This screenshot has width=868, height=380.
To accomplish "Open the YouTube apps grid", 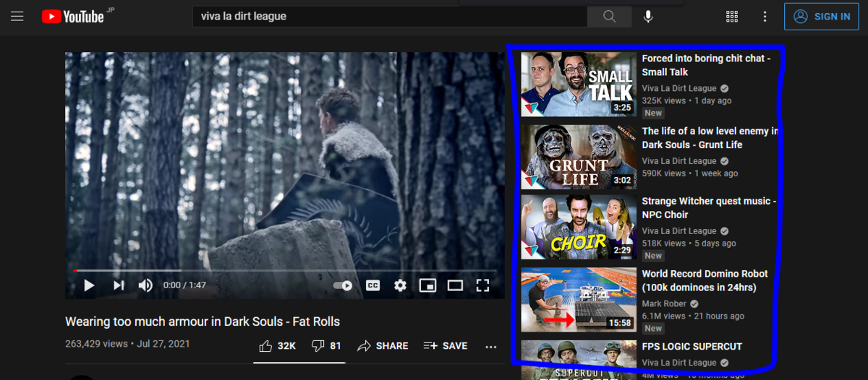I will point(732,16).
